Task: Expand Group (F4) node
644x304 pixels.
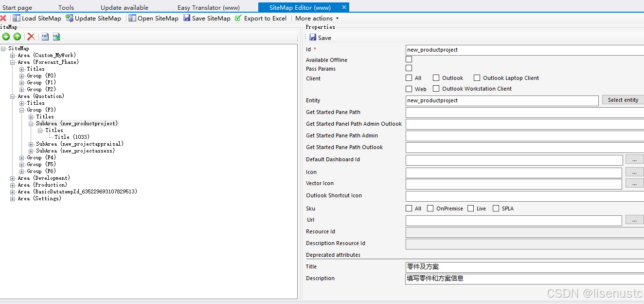Action: [x=22, y=158]
